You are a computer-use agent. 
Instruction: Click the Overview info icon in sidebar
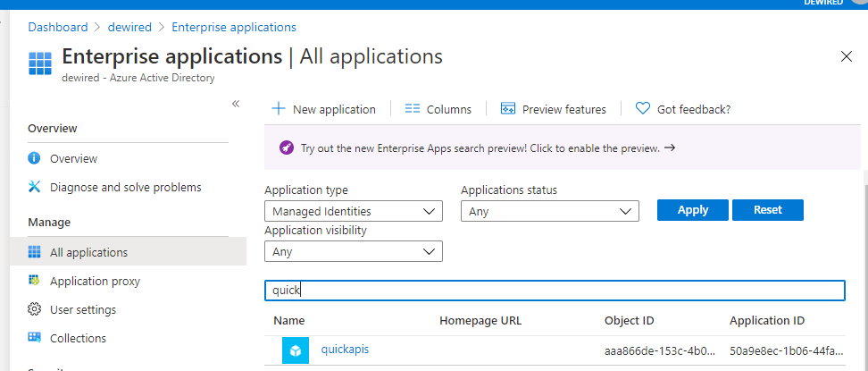[35, 158]
